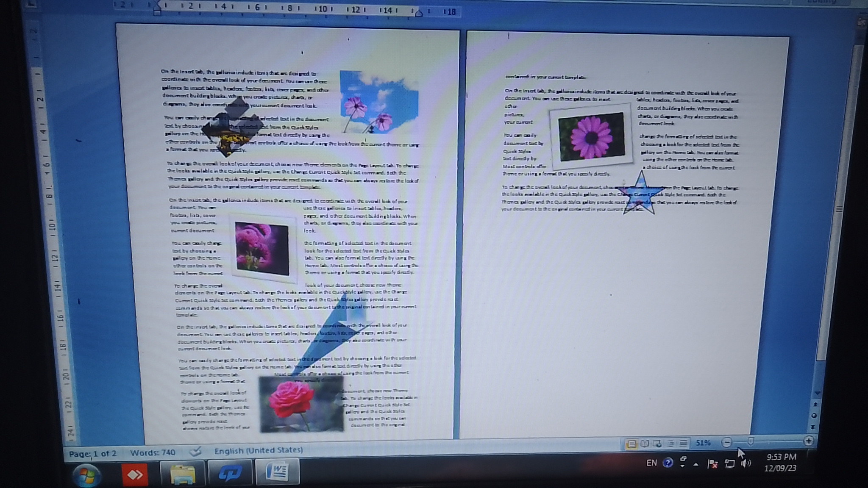Click the zoom slider handle
The width and height of the screenshot is (868, 488).
tap(751, 442)
